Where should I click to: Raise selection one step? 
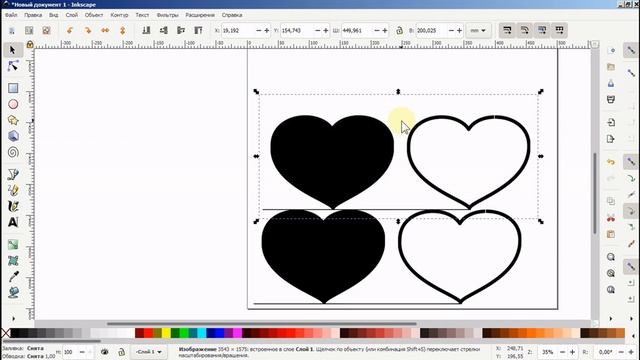point(181,31)
